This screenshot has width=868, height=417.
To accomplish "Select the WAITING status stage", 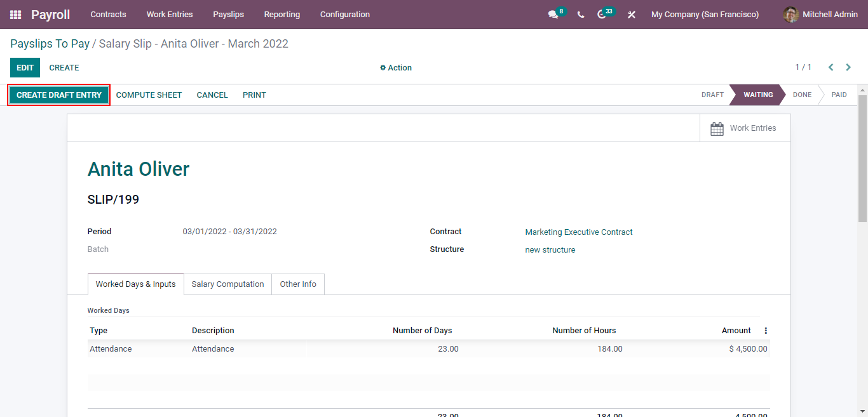I will coord(758,95).
